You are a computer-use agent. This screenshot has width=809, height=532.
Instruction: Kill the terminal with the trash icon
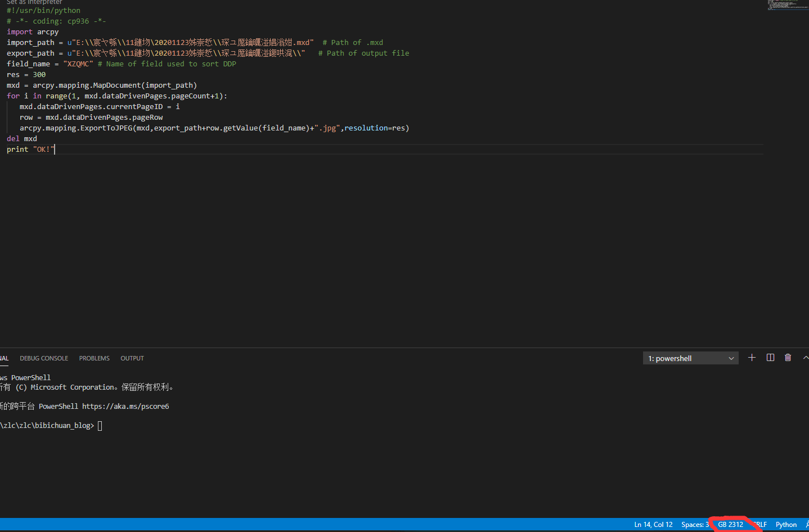pos(788,358)
